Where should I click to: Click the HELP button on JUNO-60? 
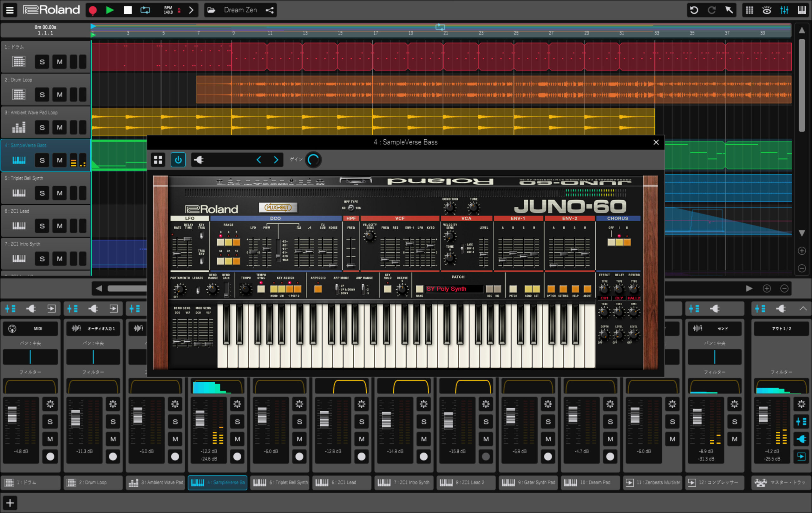(575, 289)
